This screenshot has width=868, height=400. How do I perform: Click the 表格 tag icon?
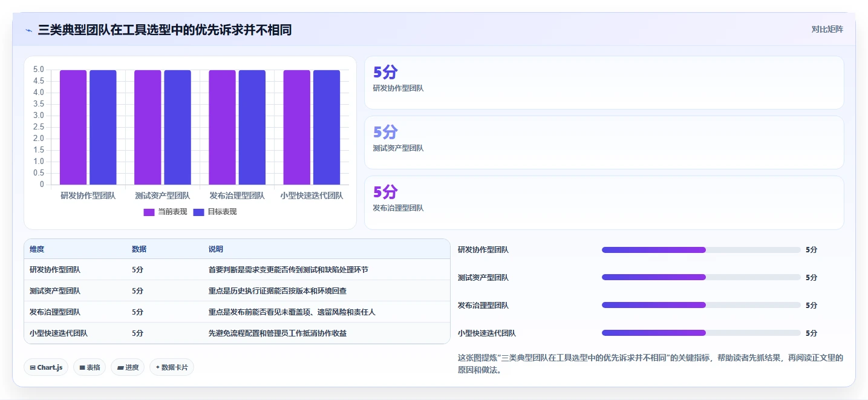click(82, 367)
